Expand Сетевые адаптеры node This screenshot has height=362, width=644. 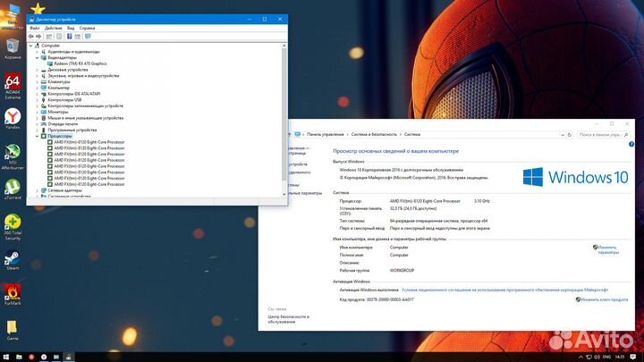coord(37,190)
